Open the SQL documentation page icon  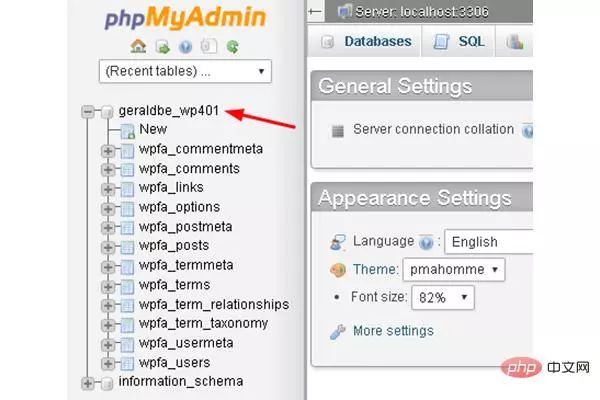209,47
